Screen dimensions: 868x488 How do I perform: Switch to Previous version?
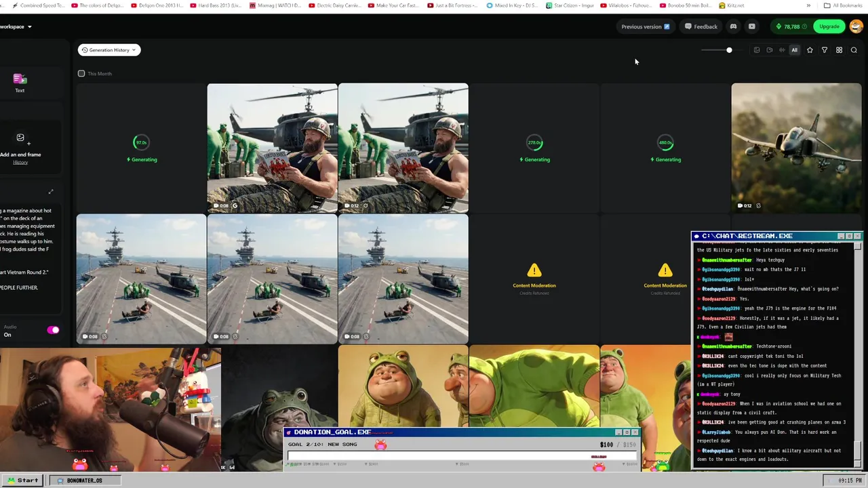tap(645, 26)
